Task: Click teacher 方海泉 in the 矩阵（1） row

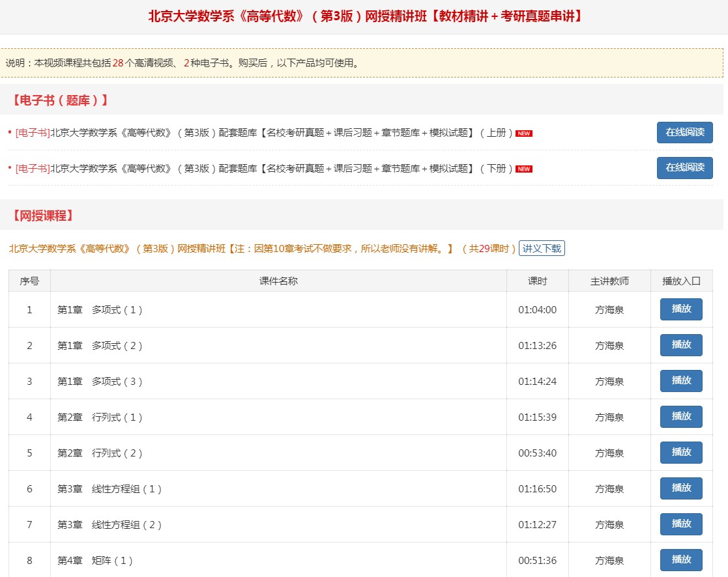Action: [x=609, y=560]
